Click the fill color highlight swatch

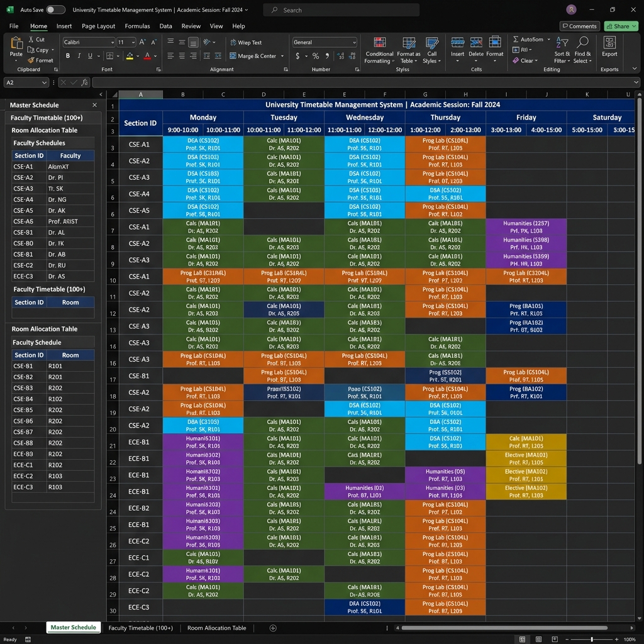[130, 56]
